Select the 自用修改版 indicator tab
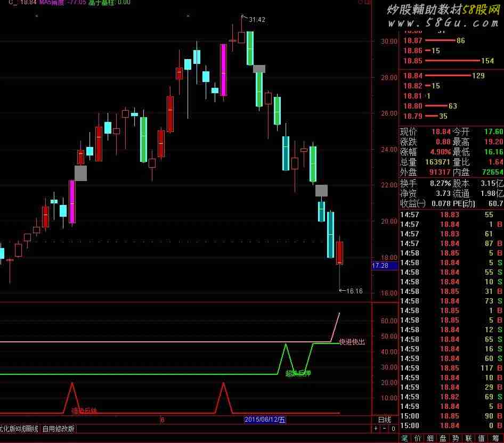Screen dimensions: 504x443 click(x=58, y=429)
